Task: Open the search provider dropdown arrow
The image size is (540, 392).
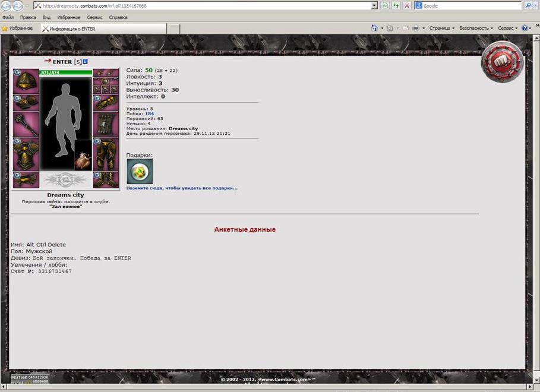Action: pyautogui.click(x=535, y=6)
